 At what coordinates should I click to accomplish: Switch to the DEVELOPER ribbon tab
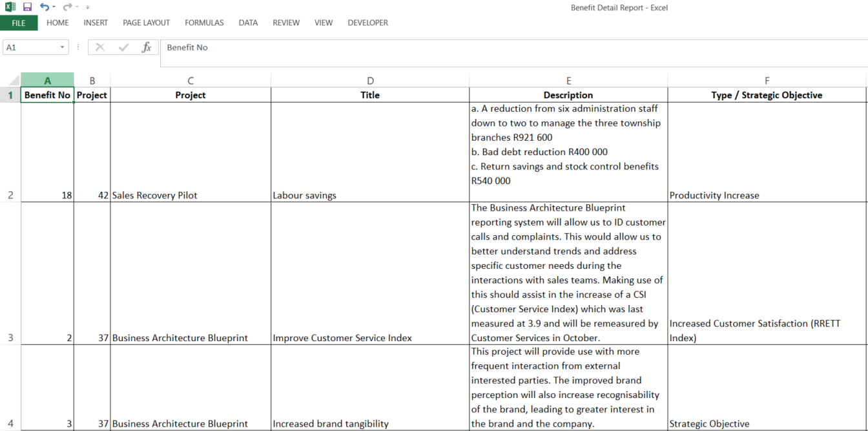click(367, 22)
